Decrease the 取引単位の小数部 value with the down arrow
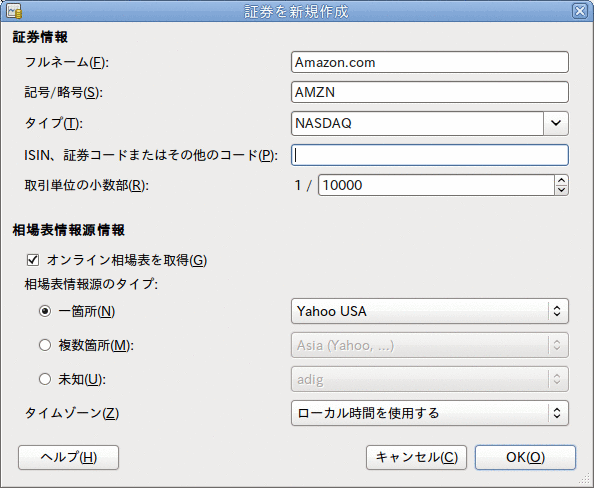The image size is (594, 488). click(561, 190)
